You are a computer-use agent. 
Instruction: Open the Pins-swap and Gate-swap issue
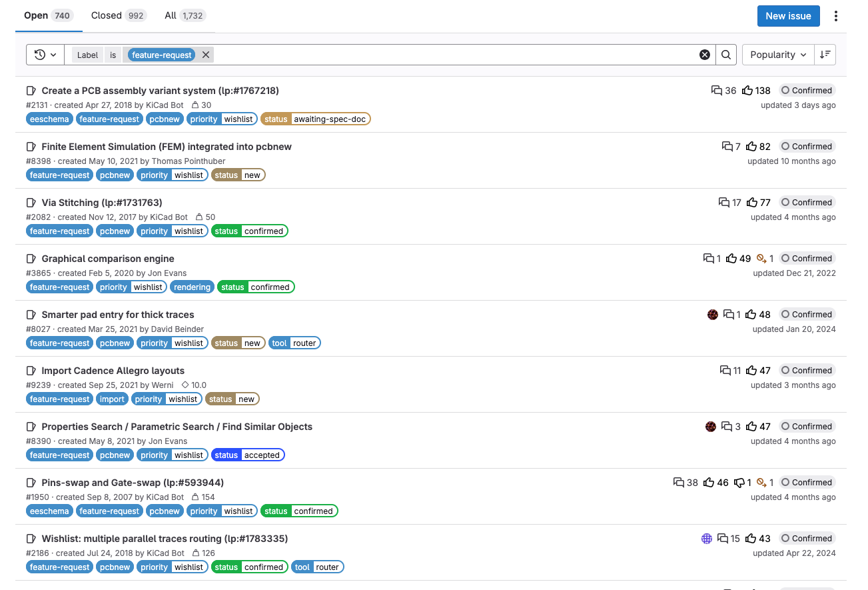133,483
